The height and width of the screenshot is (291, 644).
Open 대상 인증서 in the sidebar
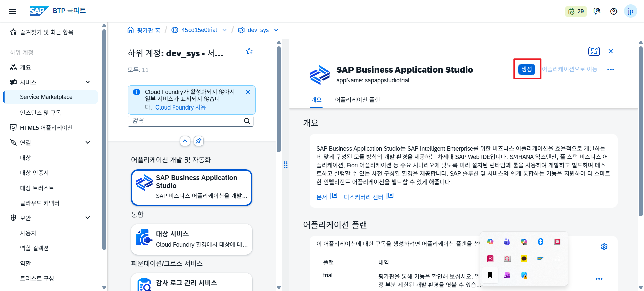[x=34, y=173]
